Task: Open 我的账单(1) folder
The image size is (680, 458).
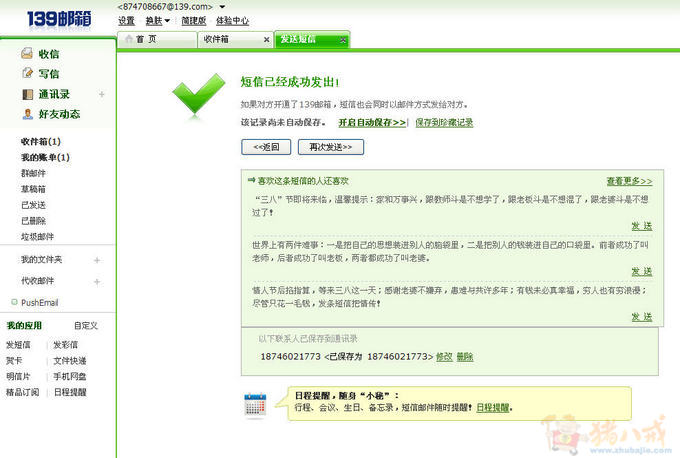Action: [x=45, y=157]
